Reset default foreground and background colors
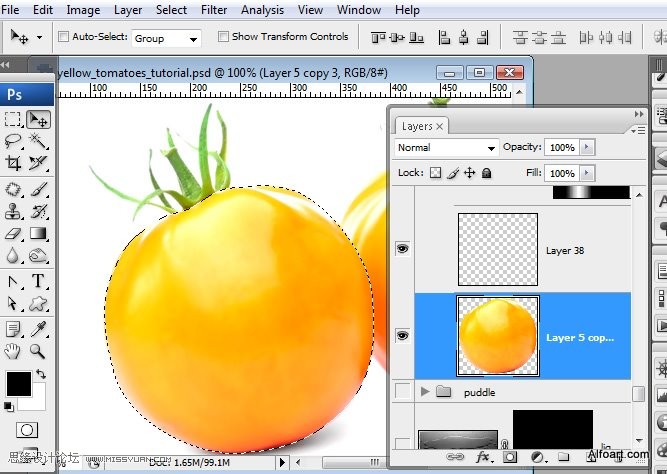Viewport: 667px width, 474px height. [8, 406]
